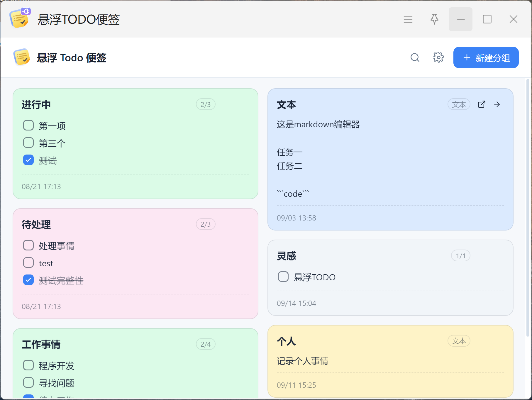Click the sticky note logo in title bar
Image resolution: width=532 pixels, height=400 pixels.
tap(20, 18)
